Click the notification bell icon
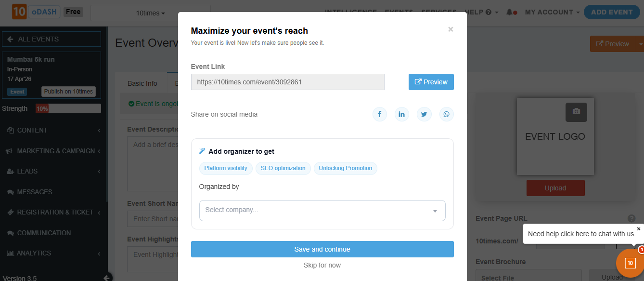 510,12
